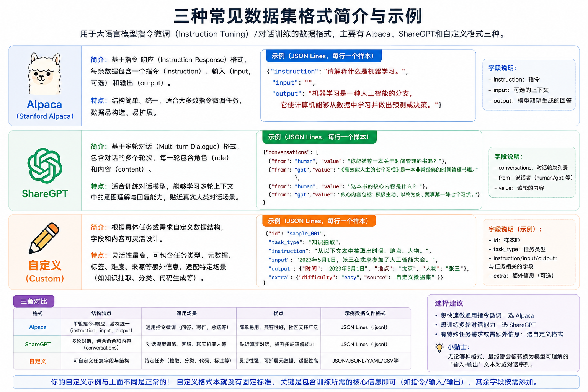Image resolution: width=588 pixels, height=392 pixels.
Task: Click the 可自定义任意字段与结构 cell
Action: click(x=101, y=361)
